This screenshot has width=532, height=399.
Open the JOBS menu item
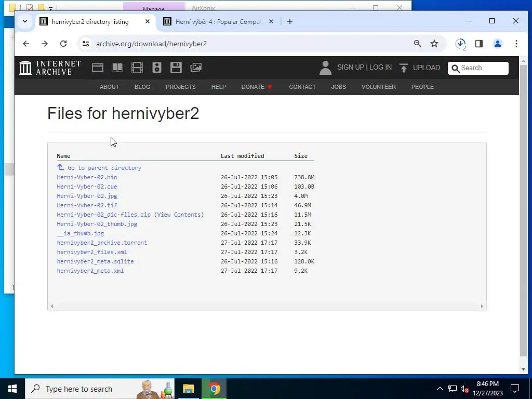(x=339, y=87)
